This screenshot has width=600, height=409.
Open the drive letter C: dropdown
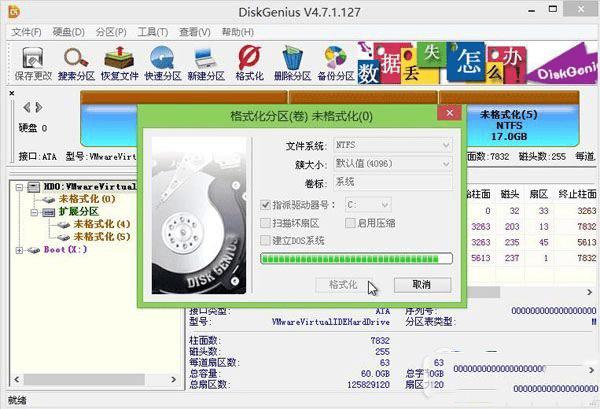[368, 205]
